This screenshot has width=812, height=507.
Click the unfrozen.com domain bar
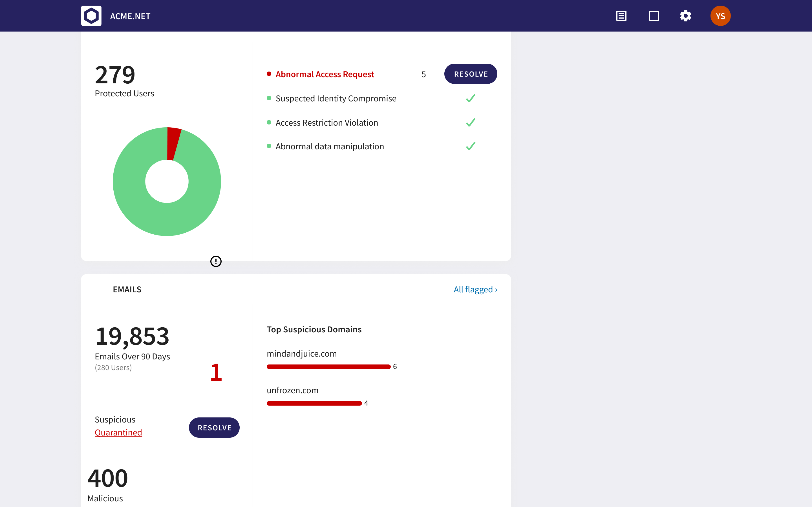coord(314,403)
